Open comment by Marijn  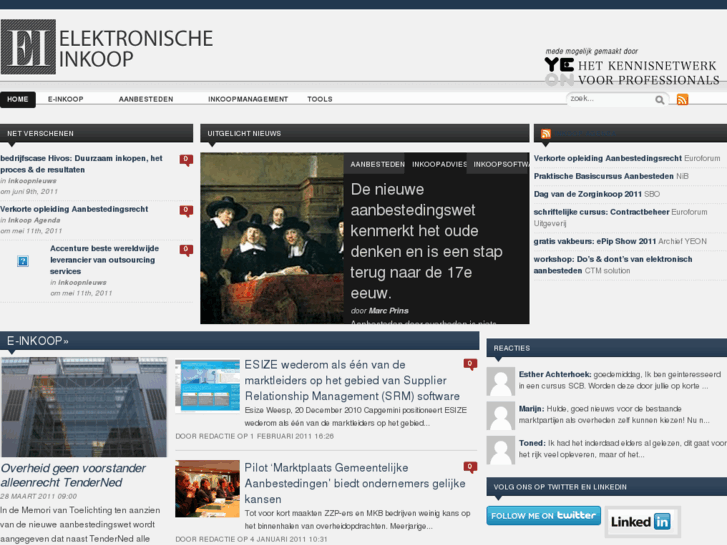(x=614, y=414)
